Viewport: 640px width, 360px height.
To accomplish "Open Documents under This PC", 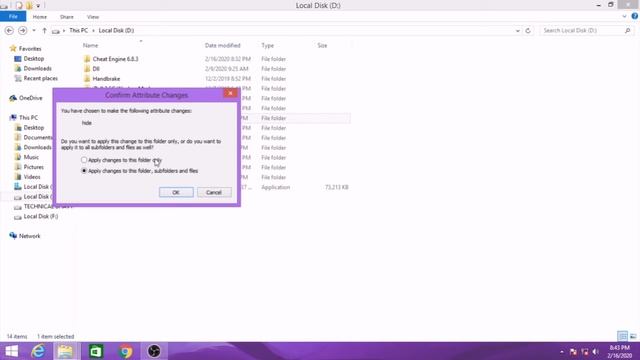I will pyautogui.click(x=38, y=138).
